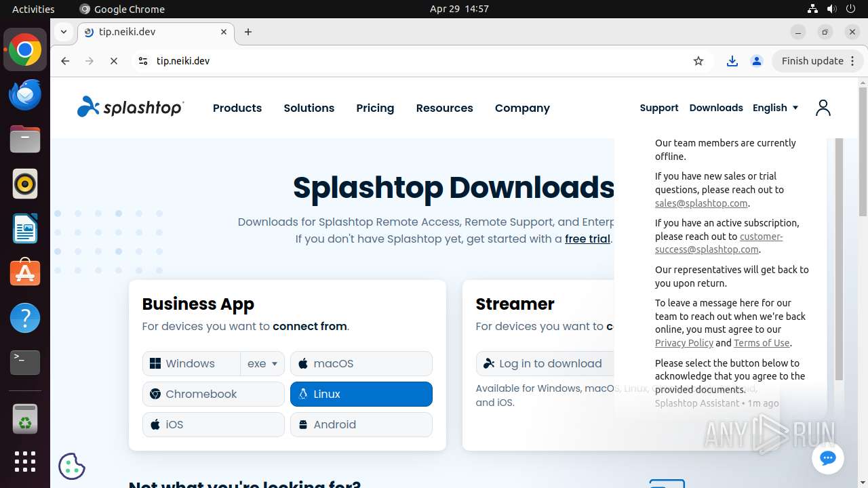
Task: Open the clock and calendar panel
Action: [459, 9]
